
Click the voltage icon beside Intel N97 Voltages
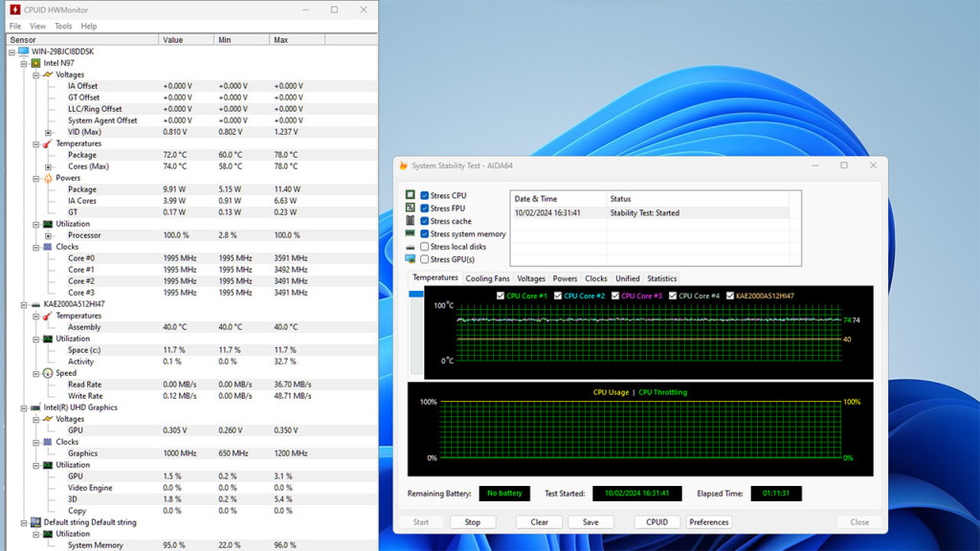(x=48, y=75)
